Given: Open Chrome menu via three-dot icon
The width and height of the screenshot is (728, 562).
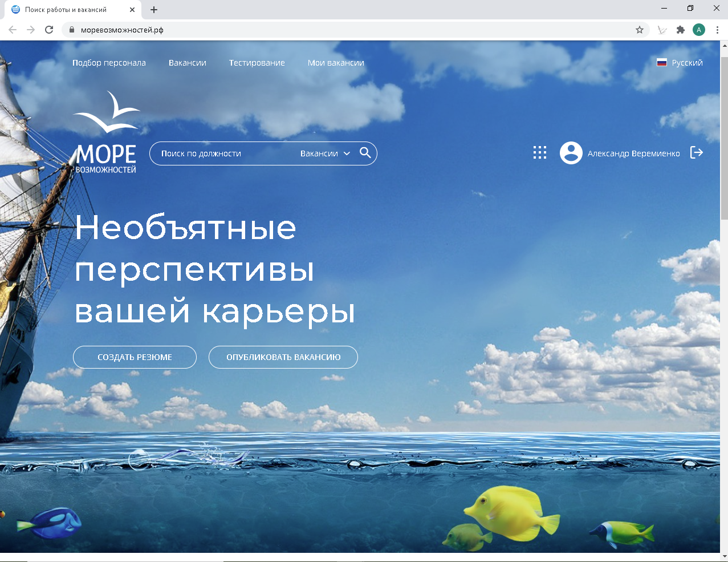Looking at the screenshot, I should [x=717, y=29].
